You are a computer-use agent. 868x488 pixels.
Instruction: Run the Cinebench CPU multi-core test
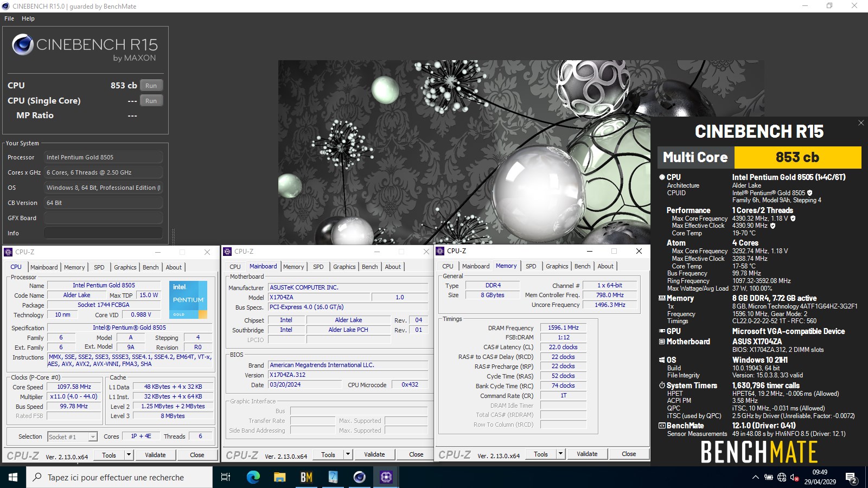(x=151, y=86)
